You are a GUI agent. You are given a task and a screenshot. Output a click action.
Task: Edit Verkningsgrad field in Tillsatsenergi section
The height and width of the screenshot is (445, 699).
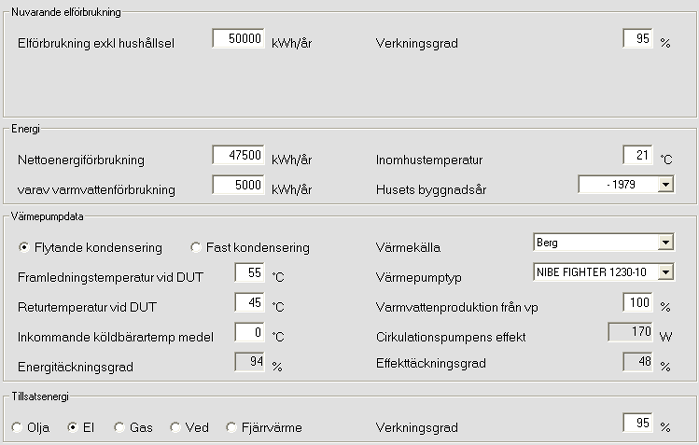click(x=637, y=423)
